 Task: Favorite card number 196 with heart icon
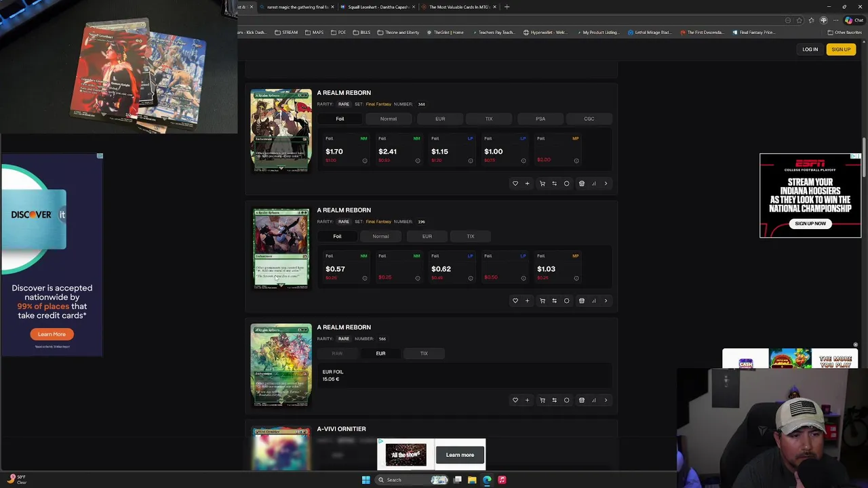515,301
